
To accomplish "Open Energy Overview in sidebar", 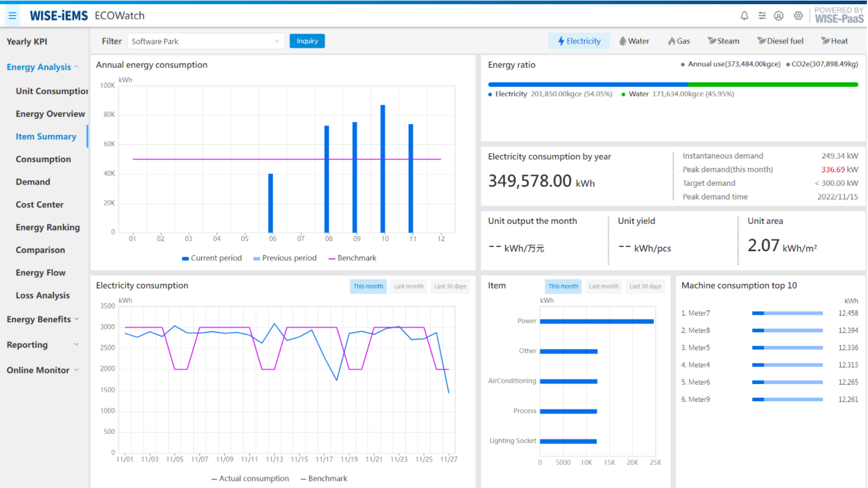I will 50,114.
